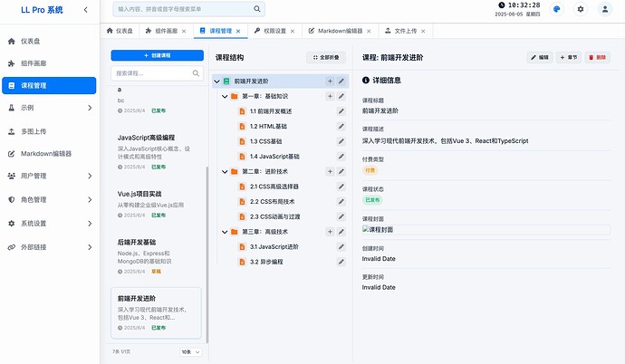Focus the 搜索课程 input field

(x=157, y=73)
